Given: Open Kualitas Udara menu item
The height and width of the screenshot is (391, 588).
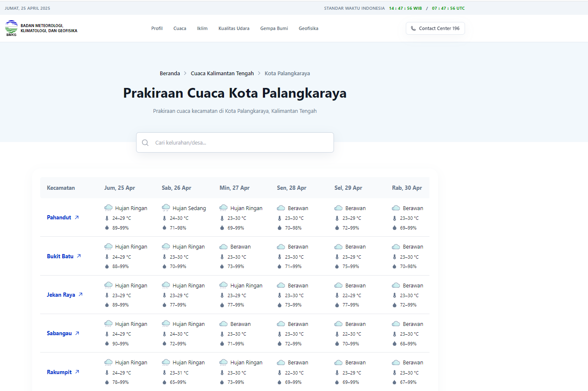Looking at the screenshot, I should tap(234, 29).
